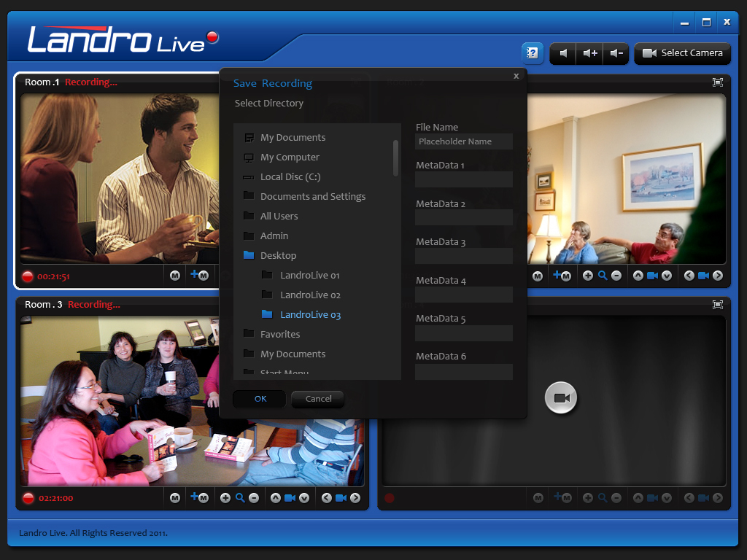Click the MetaData 5 input field

(463, 332)
